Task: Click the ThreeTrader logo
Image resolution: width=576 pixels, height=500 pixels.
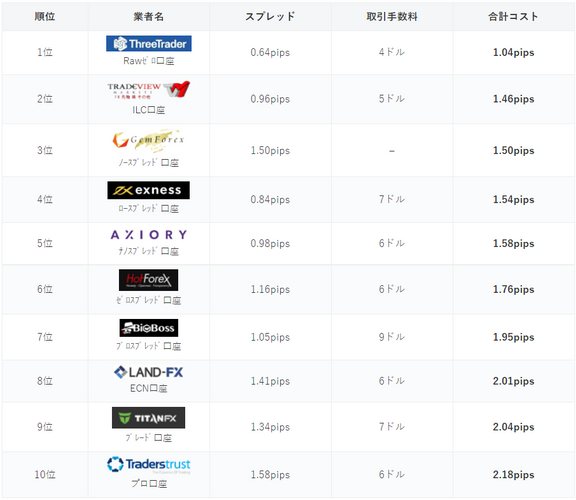Action: [x=149, y=44]
